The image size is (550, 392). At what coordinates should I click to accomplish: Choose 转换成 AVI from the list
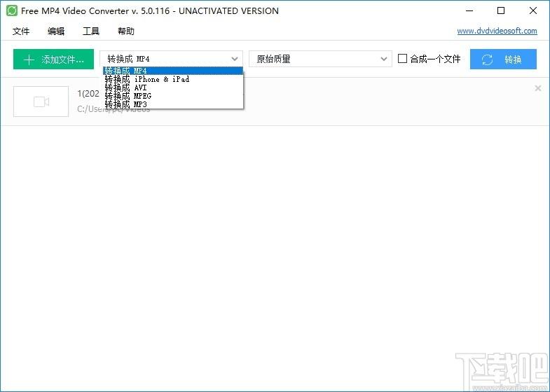coord(173,87)
